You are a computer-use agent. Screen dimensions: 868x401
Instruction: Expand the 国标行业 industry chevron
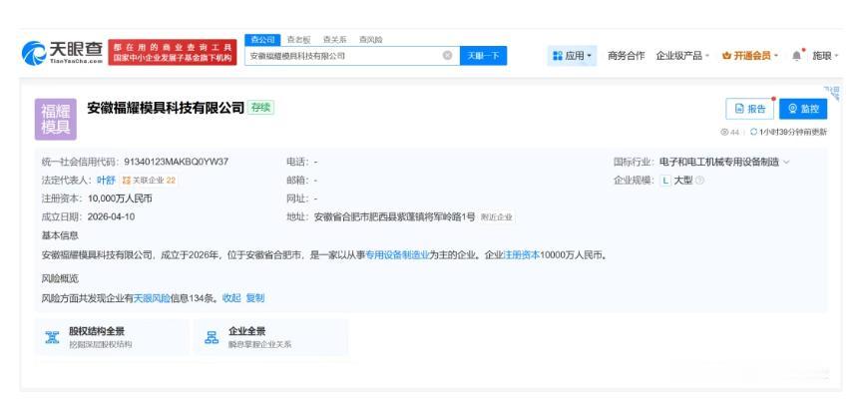tap(786, 162)
